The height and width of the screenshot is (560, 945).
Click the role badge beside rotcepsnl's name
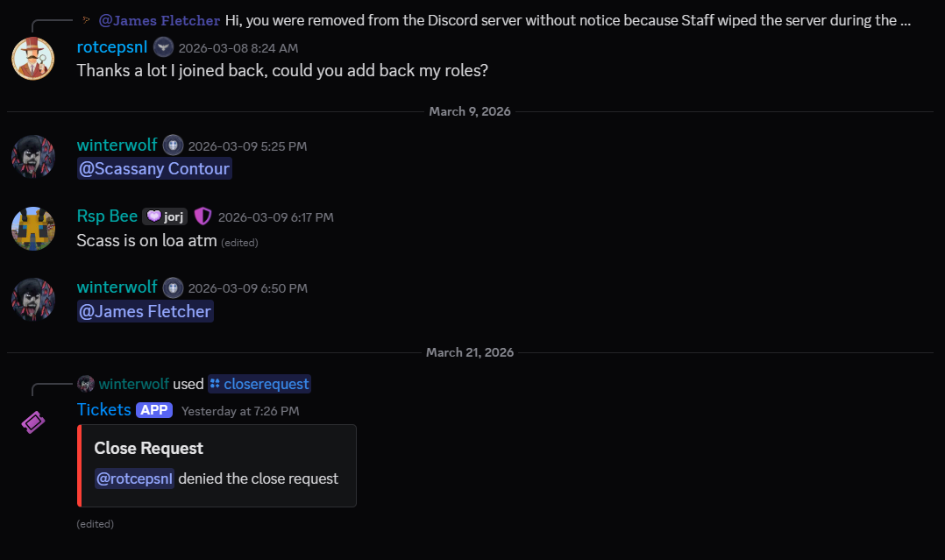[x=163, y=47]
